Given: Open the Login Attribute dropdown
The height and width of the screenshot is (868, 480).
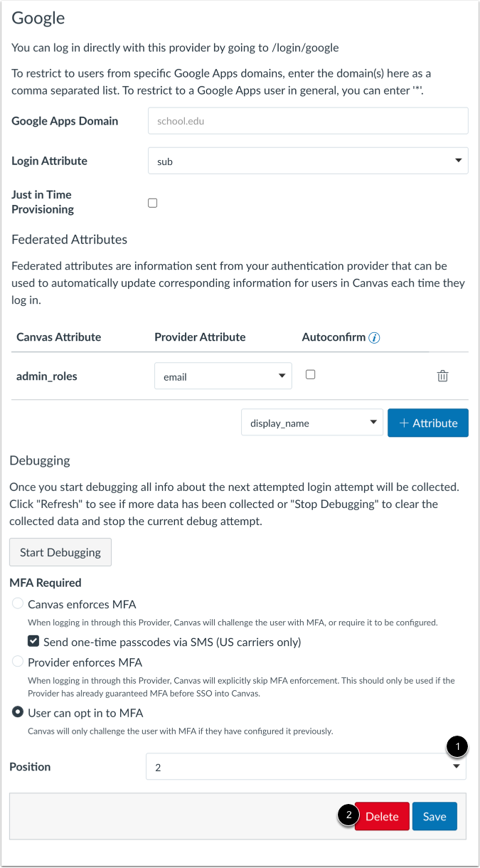Looking at the screenshot, I should 307,161.
